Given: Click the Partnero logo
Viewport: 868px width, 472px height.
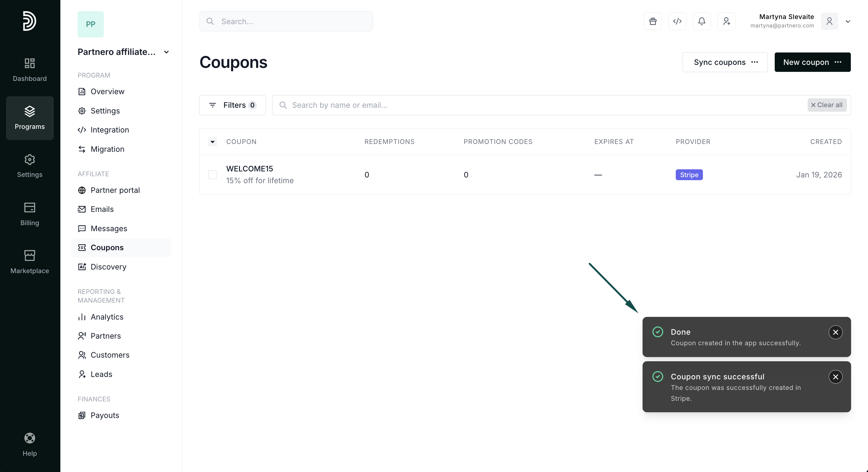Looking at the screenshot, I should point(29,21).
